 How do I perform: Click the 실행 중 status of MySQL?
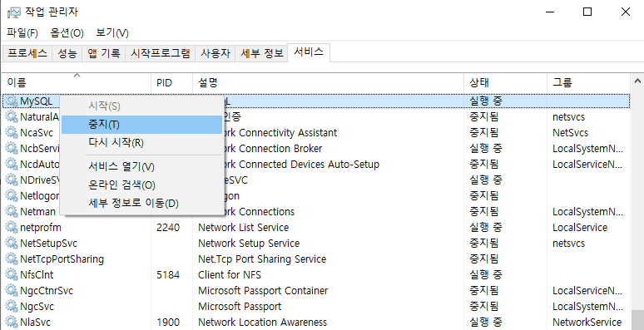486,101
